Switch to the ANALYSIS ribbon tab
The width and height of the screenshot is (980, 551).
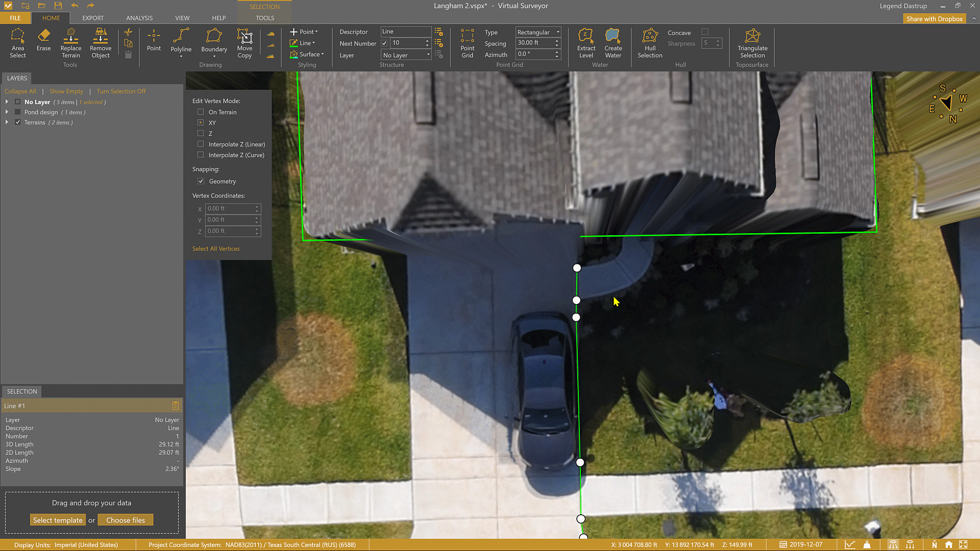[x=139, y=18]
